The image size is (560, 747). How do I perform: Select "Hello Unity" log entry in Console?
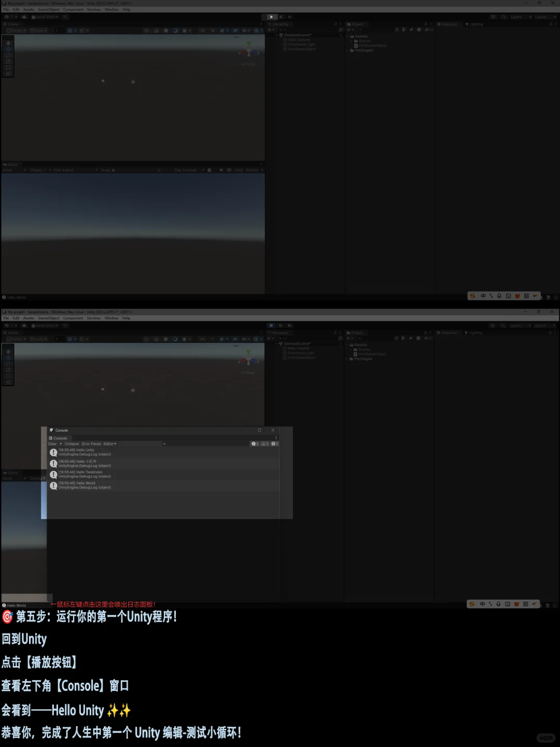click(164, 452)
